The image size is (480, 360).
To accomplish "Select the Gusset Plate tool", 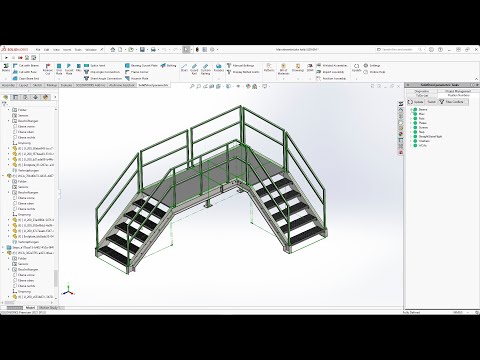I will pos(69,68).
